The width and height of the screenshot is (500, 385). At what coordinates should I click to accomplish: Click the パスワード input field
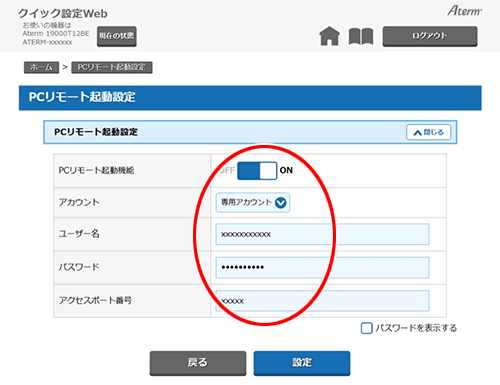(322, 267)
